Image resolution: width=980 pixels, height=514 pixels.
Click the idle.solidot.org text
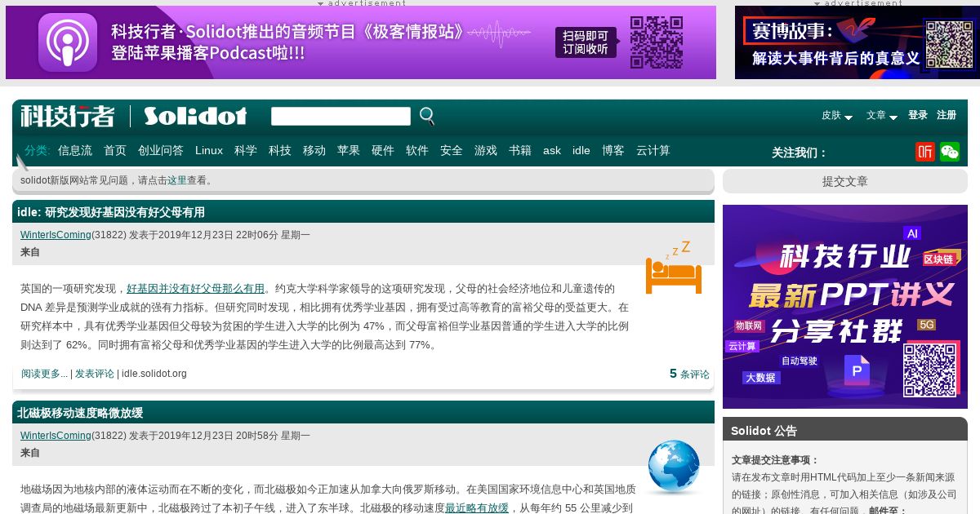(x=154, y=374)
